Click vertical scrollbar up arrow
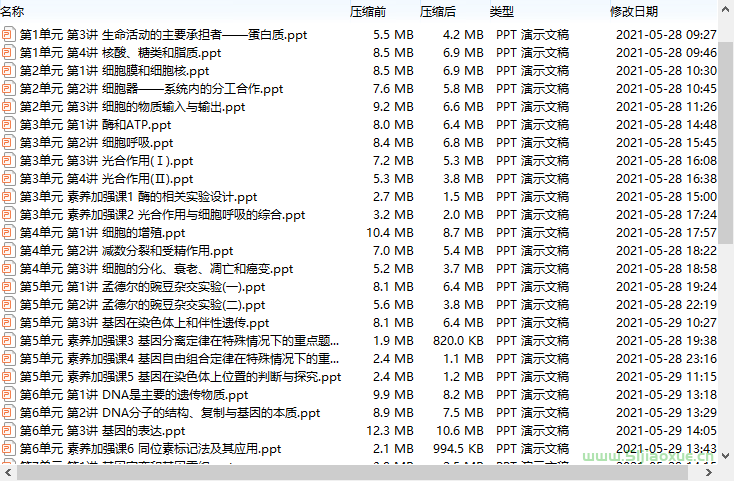The height and width of the screenshot is (481, 734). (x=726, y=10)
